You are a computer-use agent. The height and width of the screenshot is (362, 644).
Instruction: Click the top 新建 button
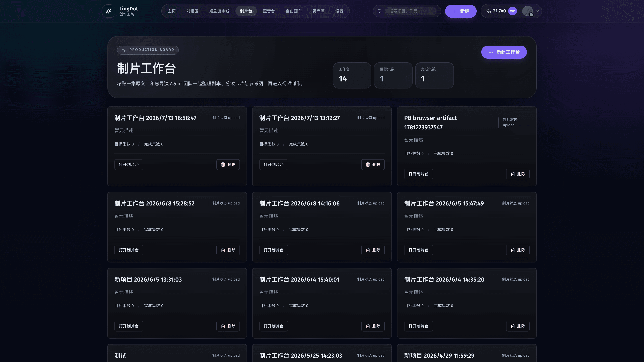[461, 11]
